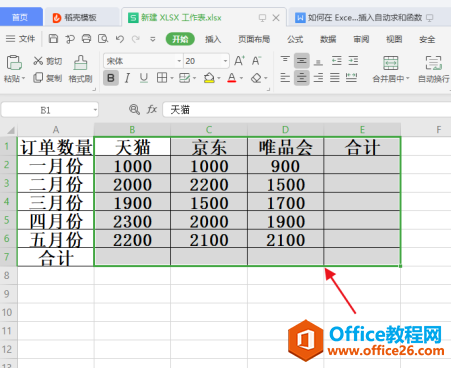Align text to vertical middle
This screenshot has width=451, height=368.
pos(302,61)
